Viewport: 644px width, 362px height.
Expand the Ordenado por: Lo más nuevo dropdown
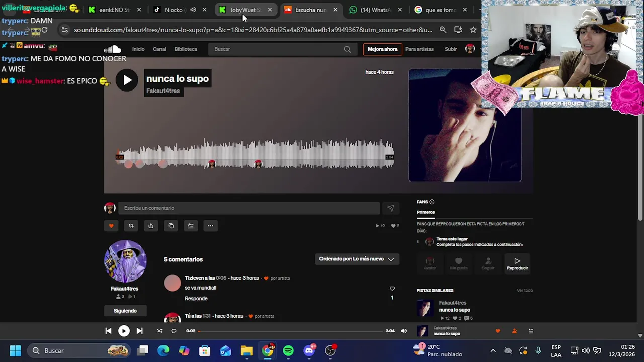(x=357, y=259)
